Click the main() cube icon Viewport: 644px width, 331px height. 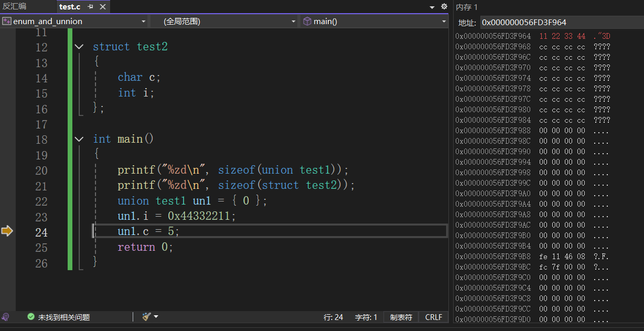(x=307, y=22)
